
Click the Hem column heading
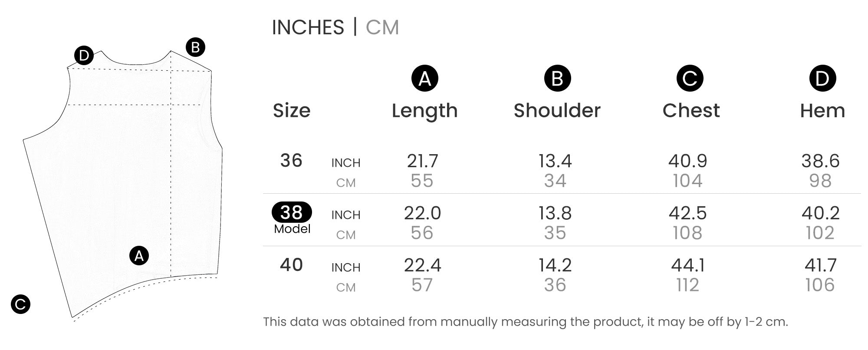click(x=822, y=111)
